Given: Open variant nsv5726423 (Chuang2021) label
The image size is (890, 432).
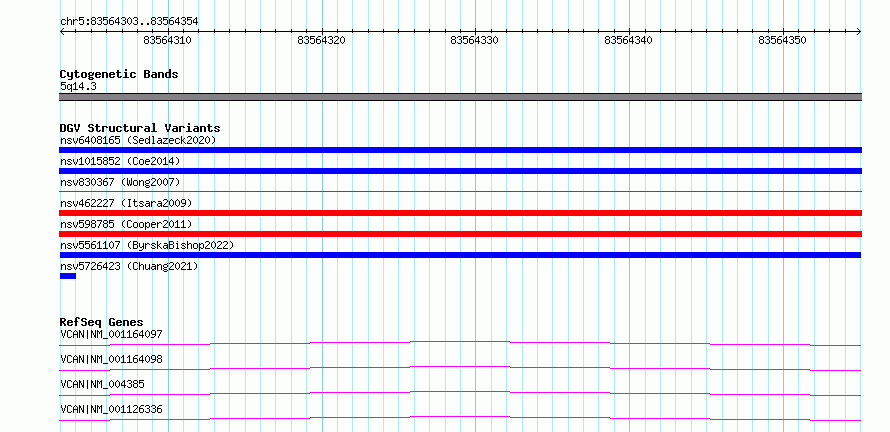Looking at the screenshot, I should click(129, 266).
